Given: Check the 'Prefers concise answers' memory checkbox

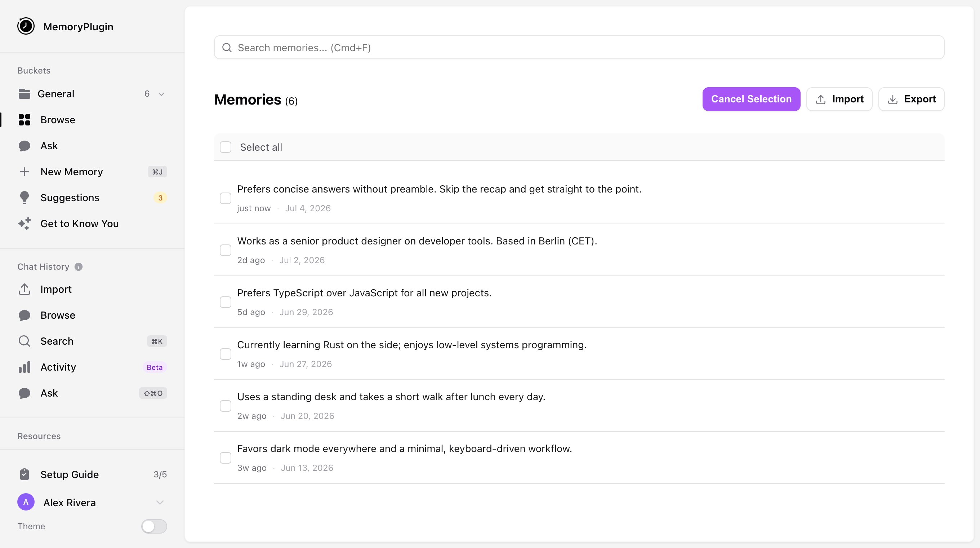Looking at the screenshot, I should [x=226, y=198].
